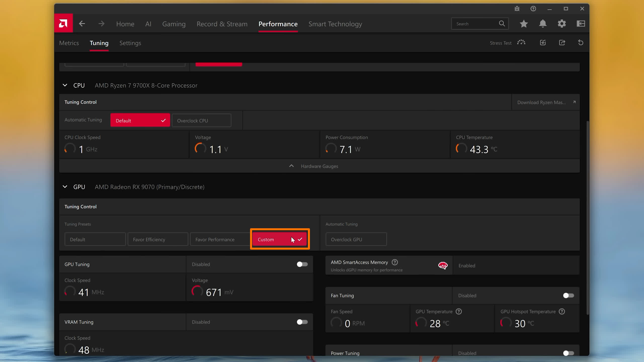Select the Tuning sub-tab

pos(99,43)
